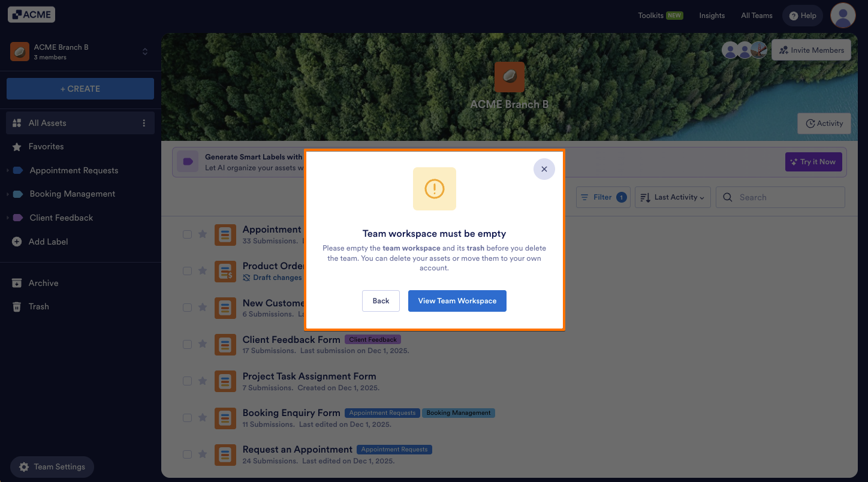Open the Last Activity sort dropdown
This screenshot has width=868, height=482.
(673, 197)
